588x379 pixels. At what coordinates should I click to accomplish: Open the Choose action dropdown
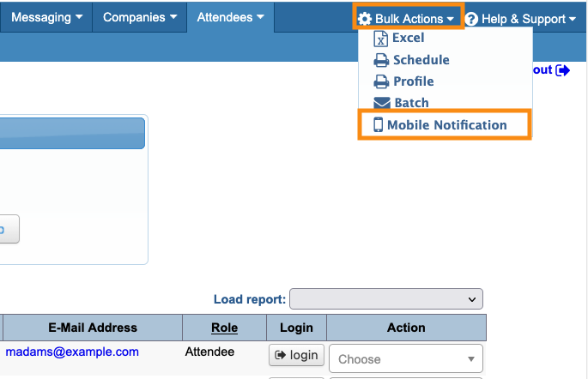[406, 359]
